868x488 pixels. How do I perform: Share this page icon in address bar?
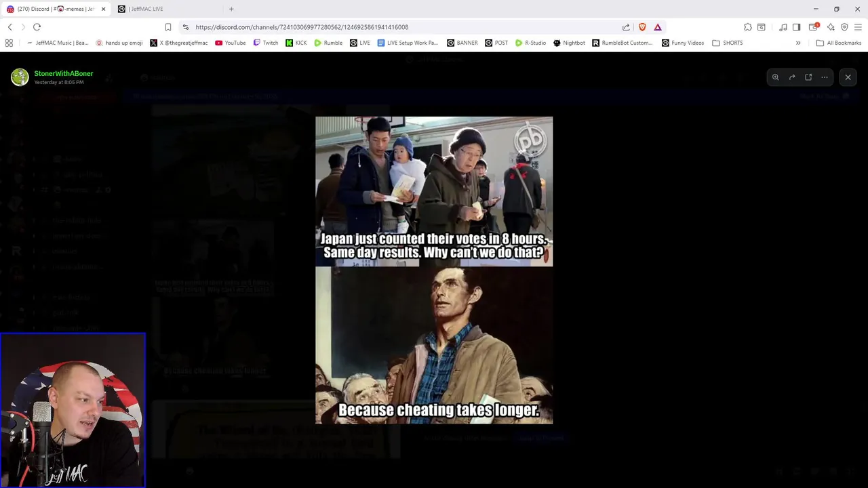[x=626, y=27]
